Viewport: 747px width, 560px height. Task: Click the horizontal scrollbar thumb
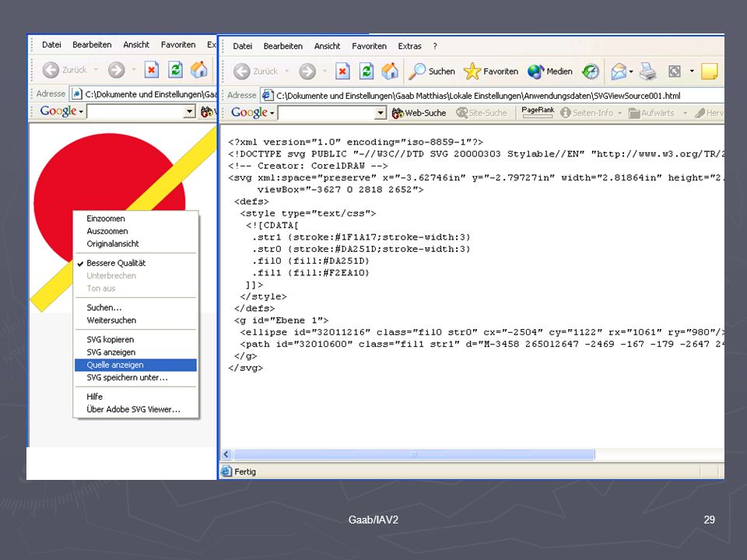(x=414, y=454)
